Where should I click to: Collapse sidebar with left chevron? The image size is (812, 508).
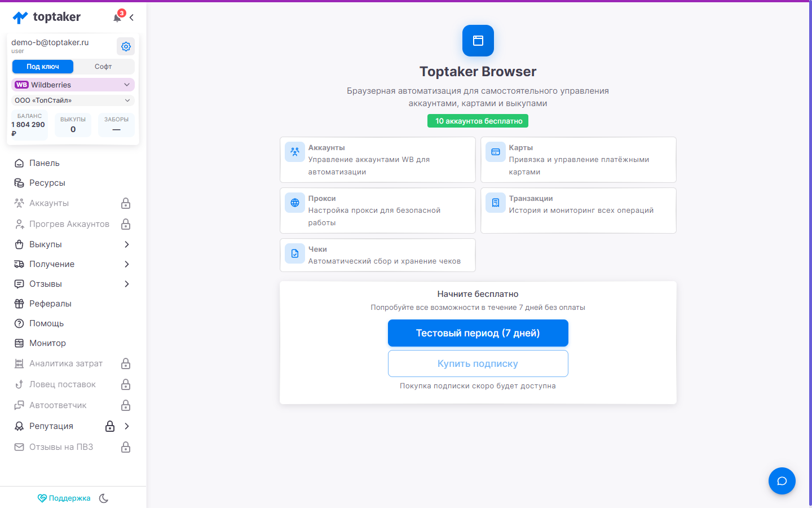pos(131,17)
